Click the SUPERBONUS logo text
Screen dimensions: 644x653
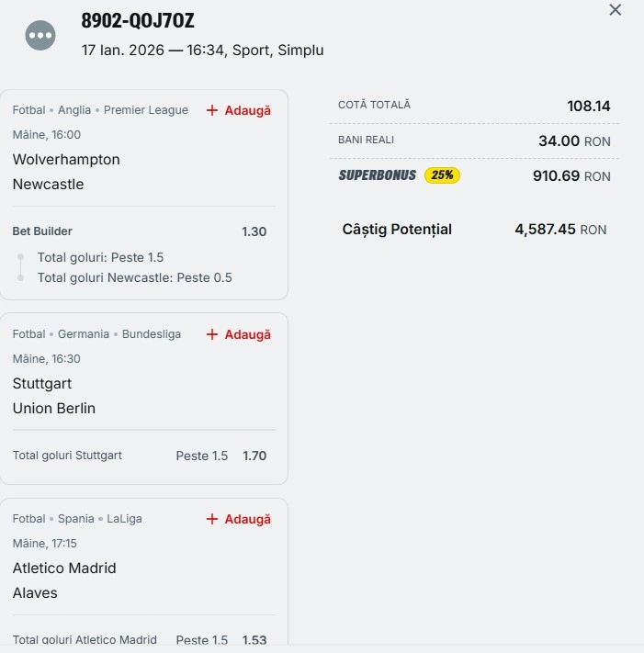tap(377, 175)
